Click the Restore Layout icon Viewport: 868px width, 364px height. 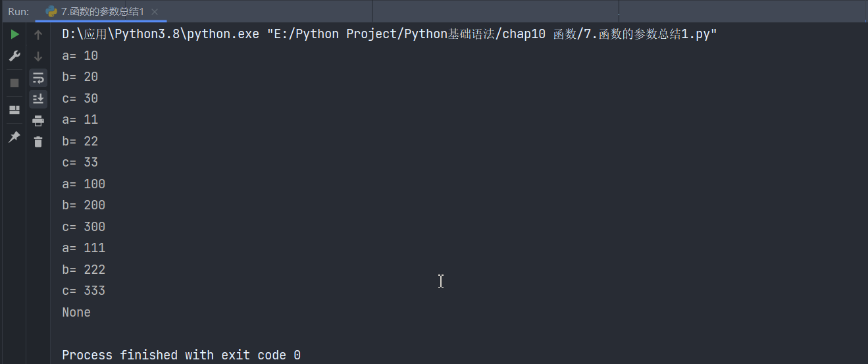coord(14,110)
